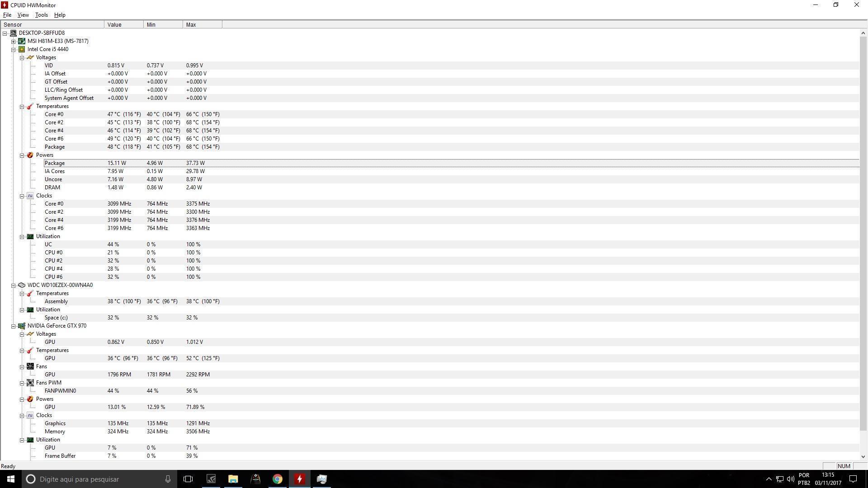Click the Max column header
868x488 pixels.
point(203,25)
